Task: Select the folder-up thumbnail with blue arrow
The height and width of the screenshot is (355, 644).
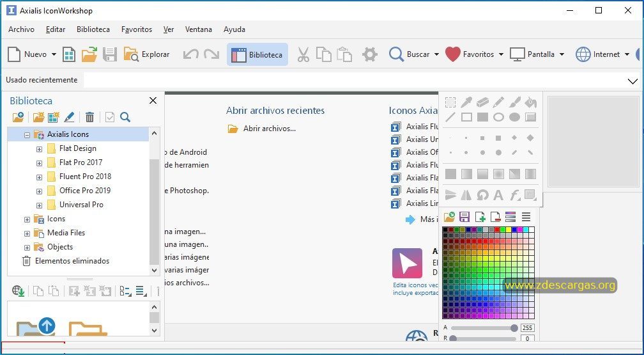Action: 36,326
